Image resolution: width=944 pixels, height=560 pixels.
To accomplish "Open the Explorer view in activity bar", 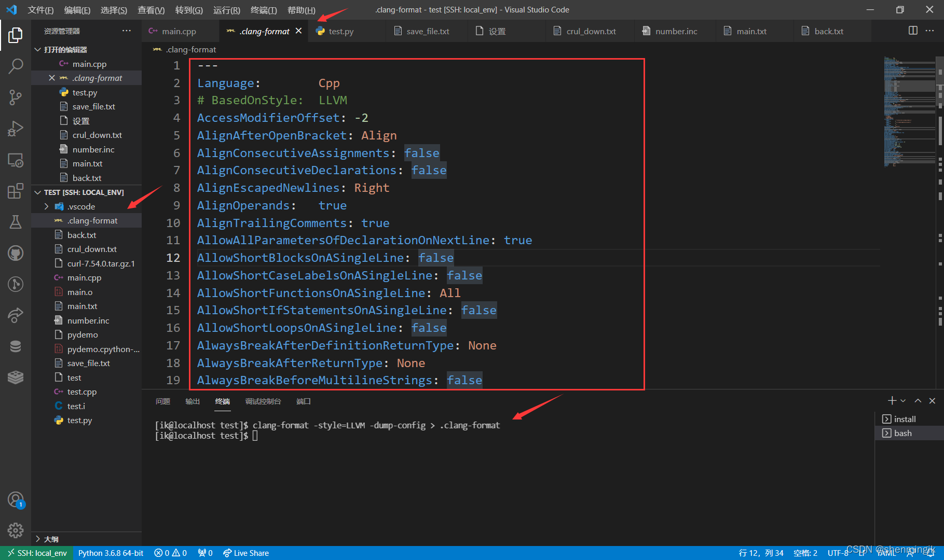I will pyautogui.click(x=16, y=35).
